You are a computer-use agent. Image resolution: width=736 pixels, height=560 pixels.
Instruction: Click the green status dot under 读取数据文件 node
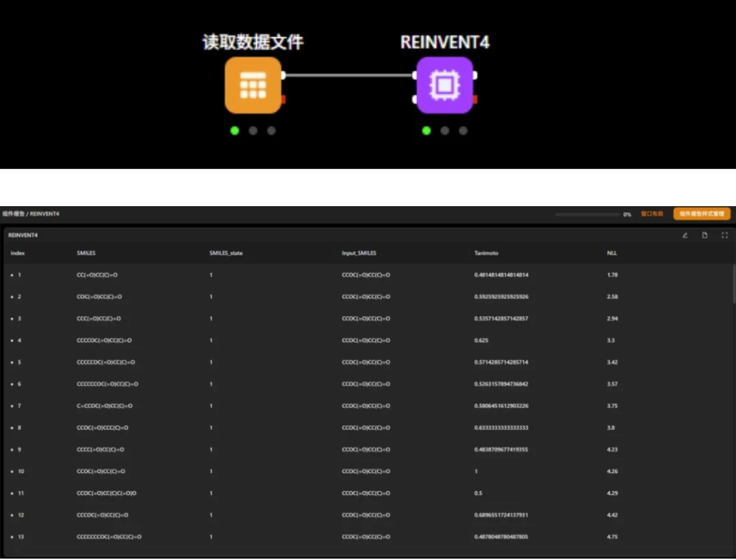click(234, 131)
